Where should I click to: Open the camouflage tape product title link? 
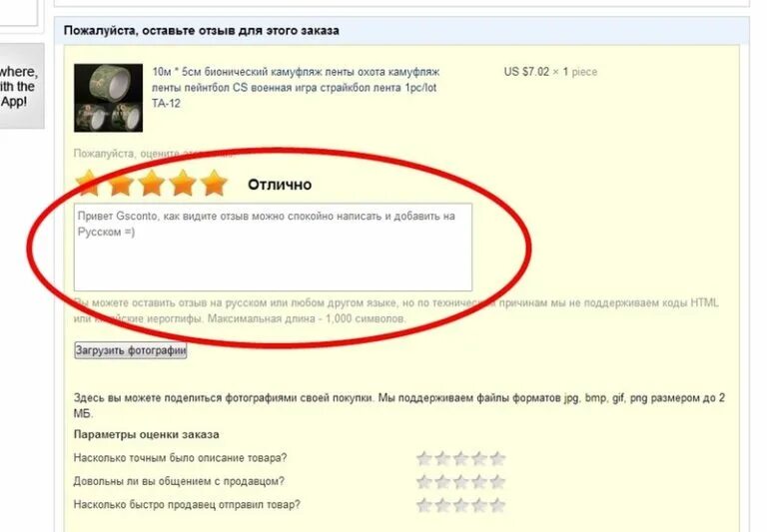coord(296,88)
